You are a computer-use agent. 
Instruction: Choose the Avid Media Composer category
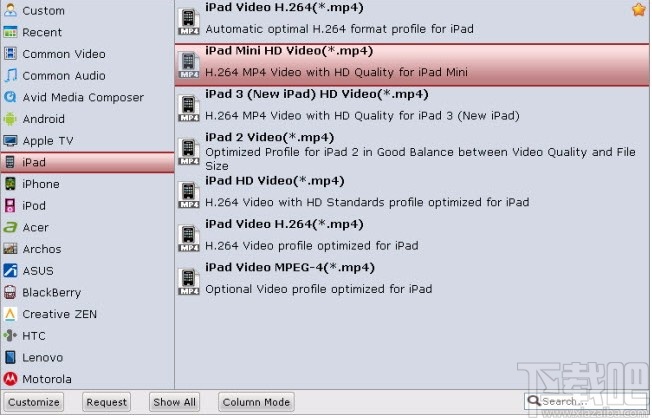(87, 97)
